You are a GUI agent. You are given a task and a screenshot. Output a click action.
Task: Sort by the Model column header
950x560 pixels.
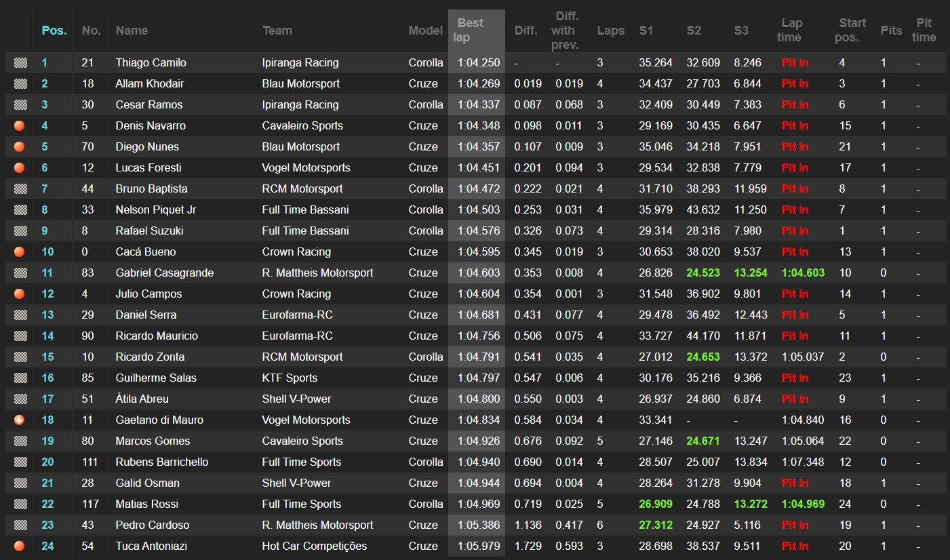[425, 31]
